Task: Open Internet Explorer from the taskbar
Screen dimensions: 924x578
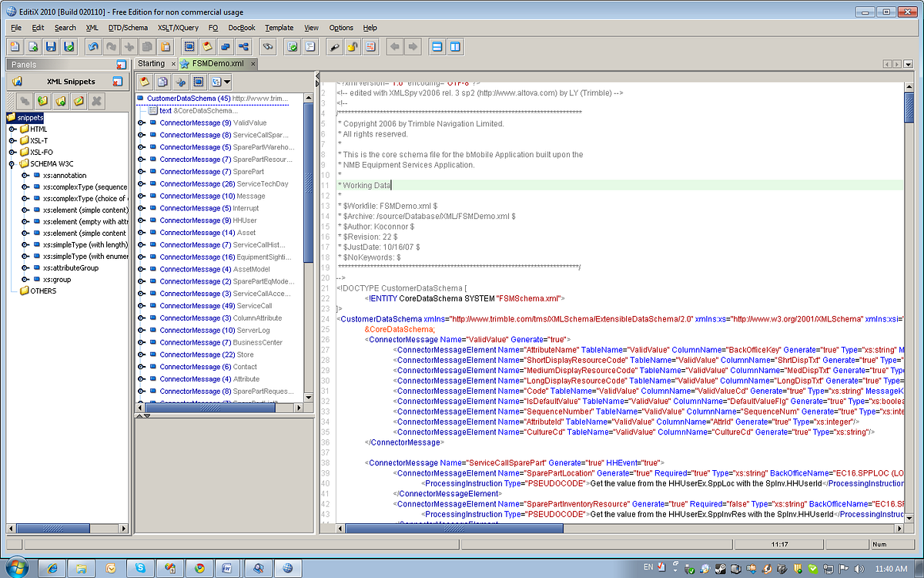Action: click(52, 568)
